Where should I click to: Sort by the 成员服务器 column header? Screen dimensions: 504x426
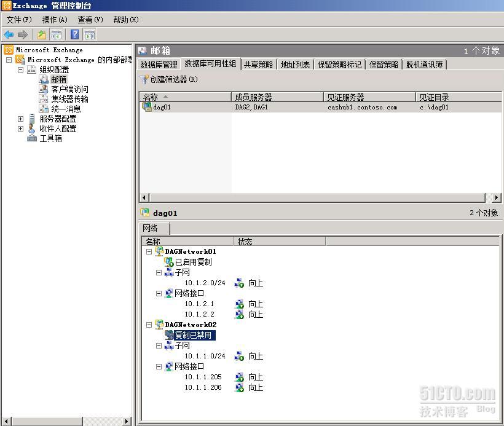[x=277, y=97]
